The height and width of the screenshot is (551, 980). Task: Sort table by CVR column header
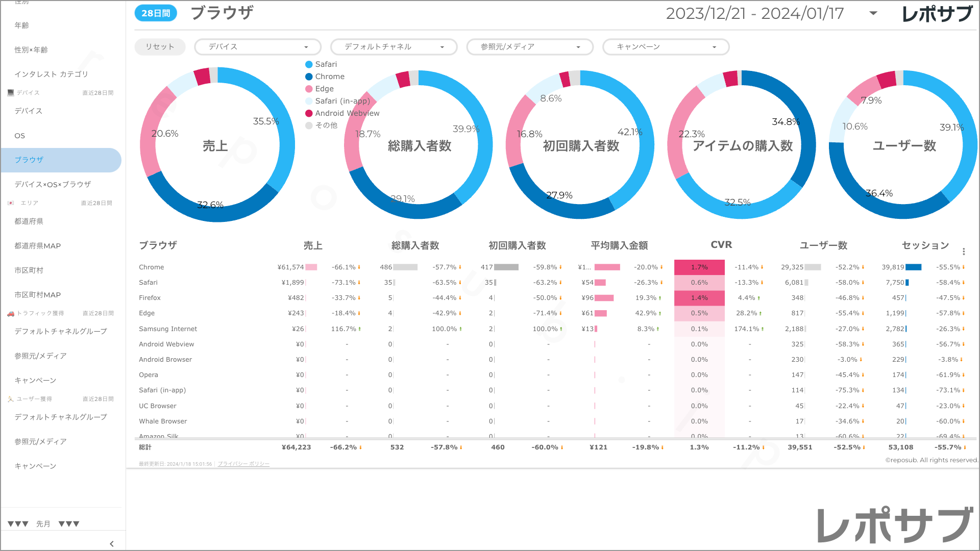721,245
